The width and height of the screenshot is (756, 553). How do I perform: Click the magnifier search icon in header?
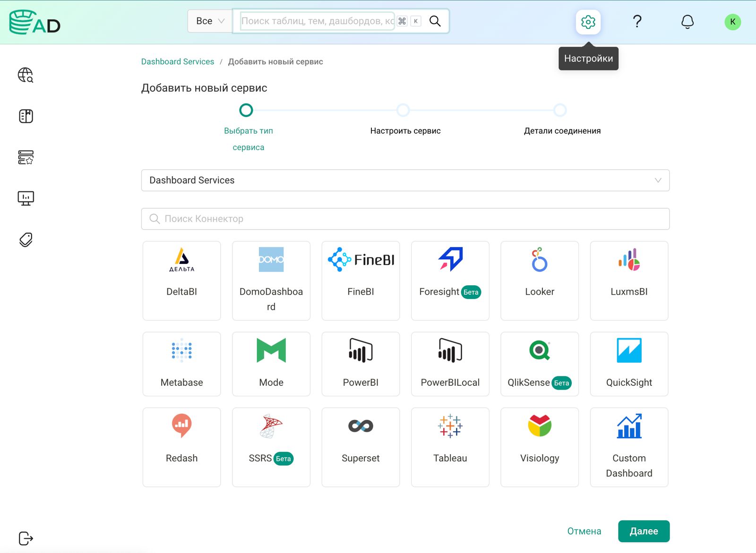coord(435,21)
